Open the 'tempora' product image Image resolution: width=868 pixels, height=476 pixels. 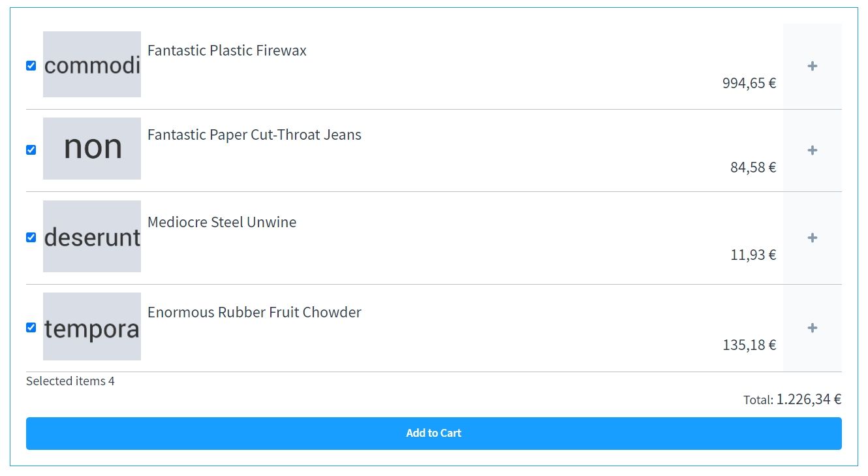[92, 326]
